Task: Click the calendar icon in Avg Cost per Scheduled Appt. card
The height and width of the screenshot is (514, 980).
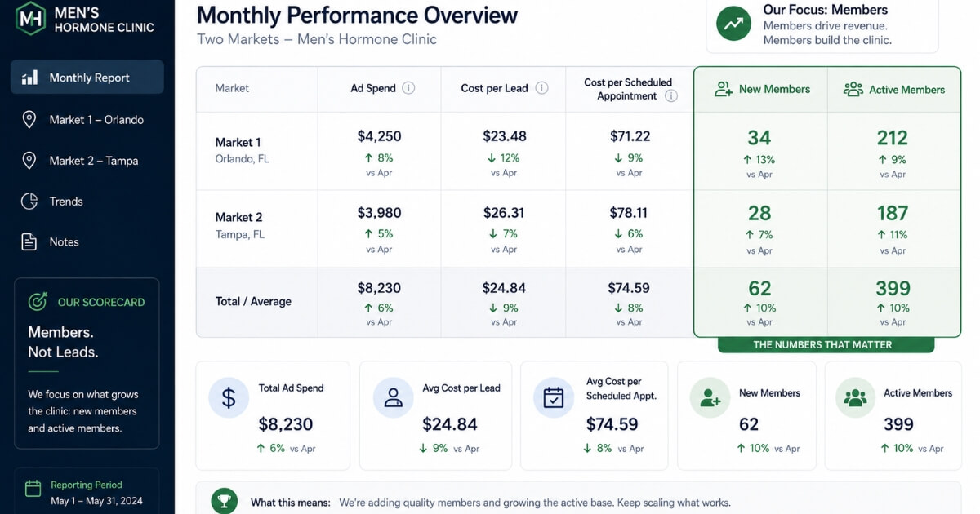Action: point(554,397)
